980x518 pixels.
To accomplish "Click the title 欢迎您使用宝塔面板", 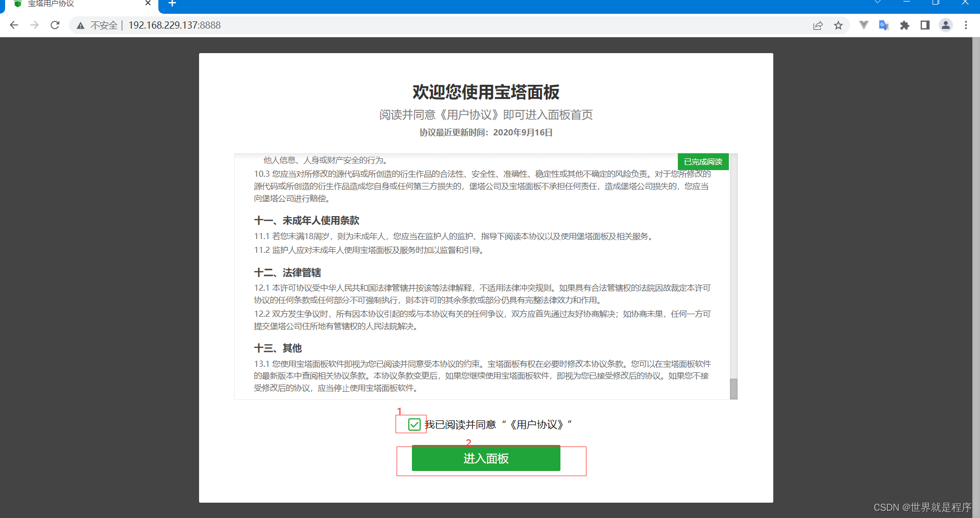I will click(486, 92).
